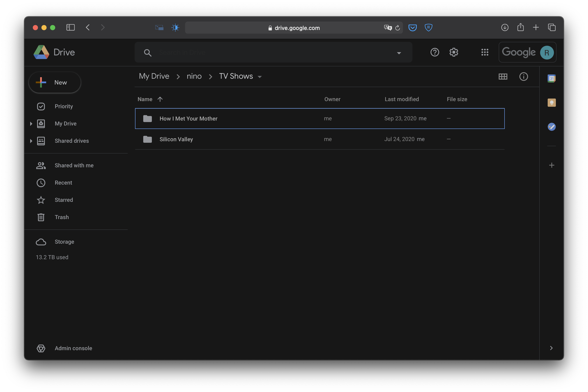Open the Google apps grid
The height and width of the screenshot is (392, 588).
pyautogui.click(x=485, y=52)
